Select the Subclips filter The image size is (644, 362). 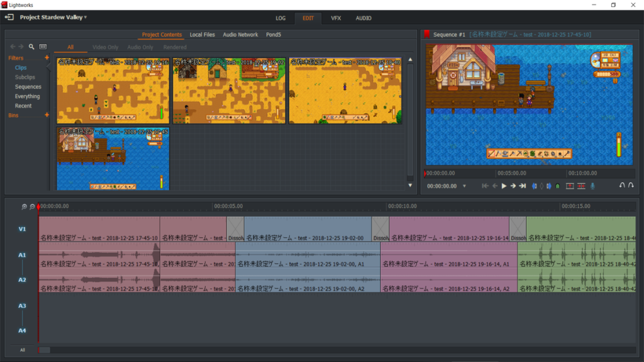tap(25, 77)
